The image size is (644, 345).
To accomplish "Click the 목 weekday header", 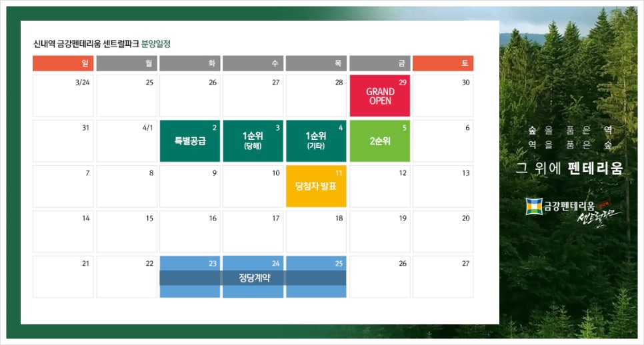I will [x=316, y=63].
